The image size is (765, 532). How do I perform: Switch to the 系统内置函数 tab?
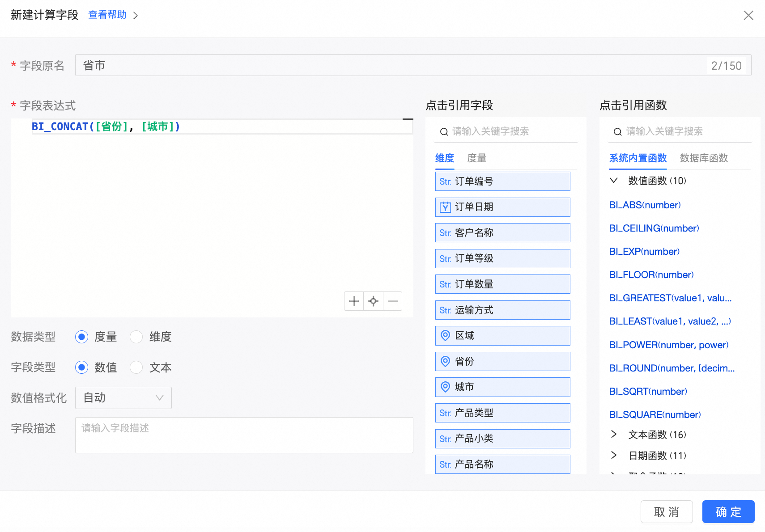click(638, 158)
